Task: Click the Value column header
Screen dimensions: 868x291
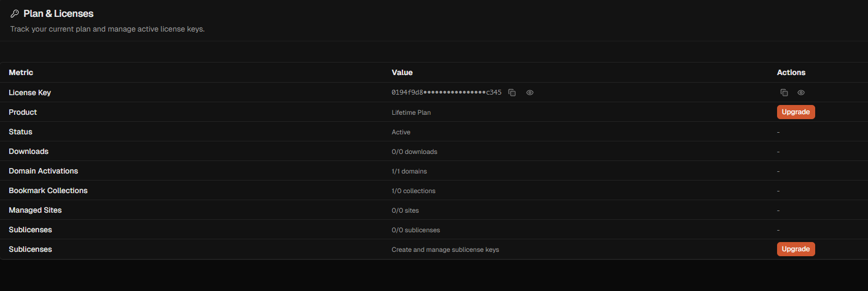Action: click(402, 72)
